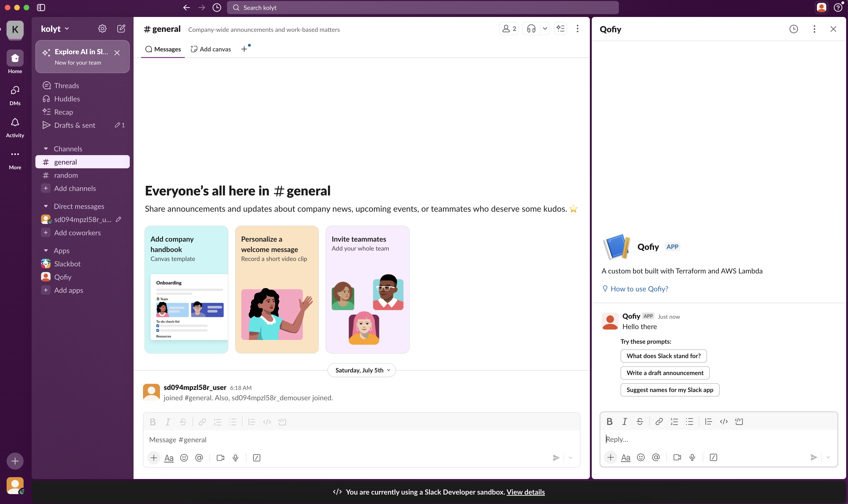Open Slackbot app
Screen dimensions: 848x504
click(83, 264)
